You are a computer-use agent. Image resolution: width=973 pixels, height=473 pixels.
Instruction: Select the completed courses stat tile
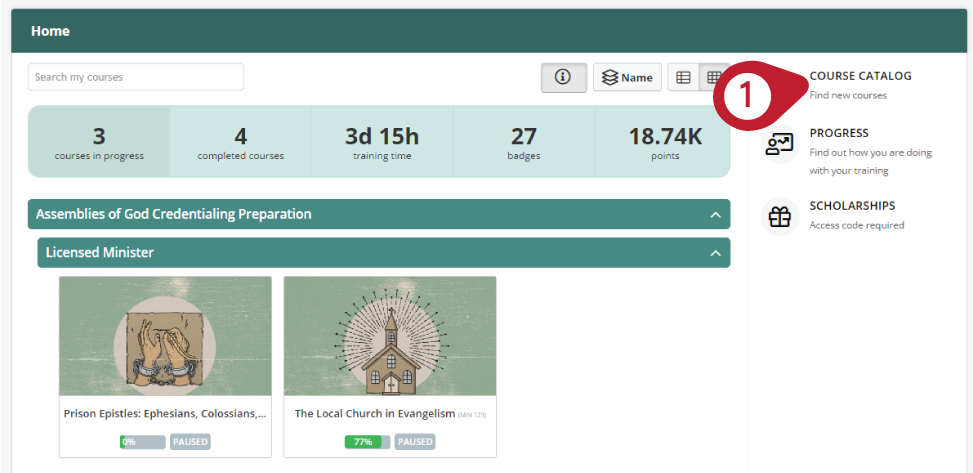[241, 142]
